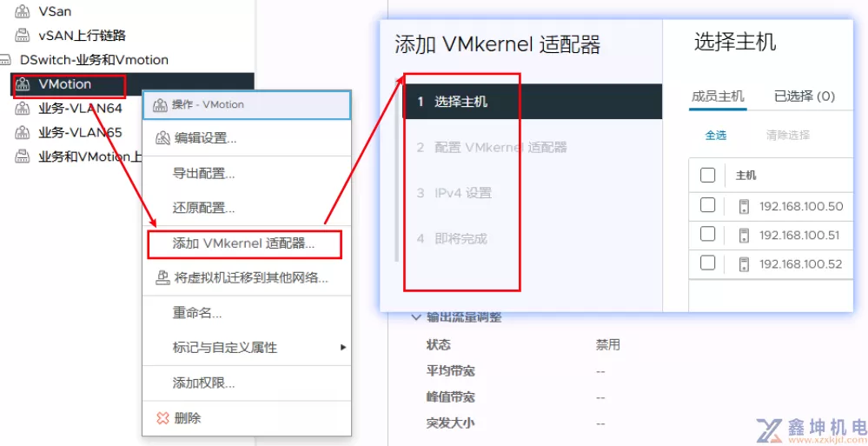The image size is (868, 446).
Task: Click the 突发大小 label
Action: tap(451, 423)
